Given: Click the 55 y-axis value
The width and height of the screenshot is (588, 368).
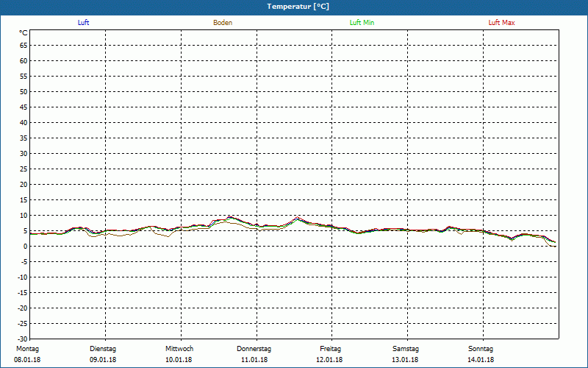Looking at the screenshot, I should point(24,77).
